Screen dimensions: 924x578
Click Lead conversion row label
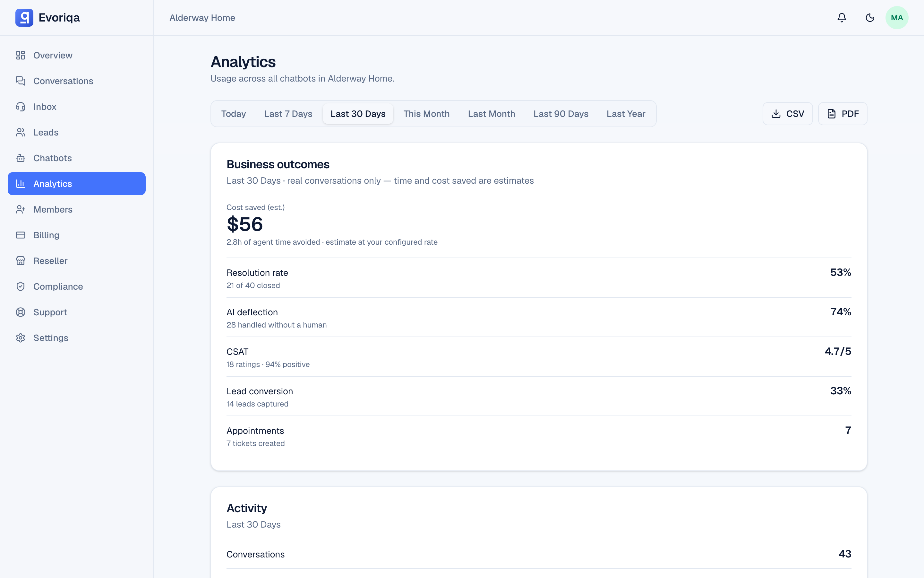(260, 391)
